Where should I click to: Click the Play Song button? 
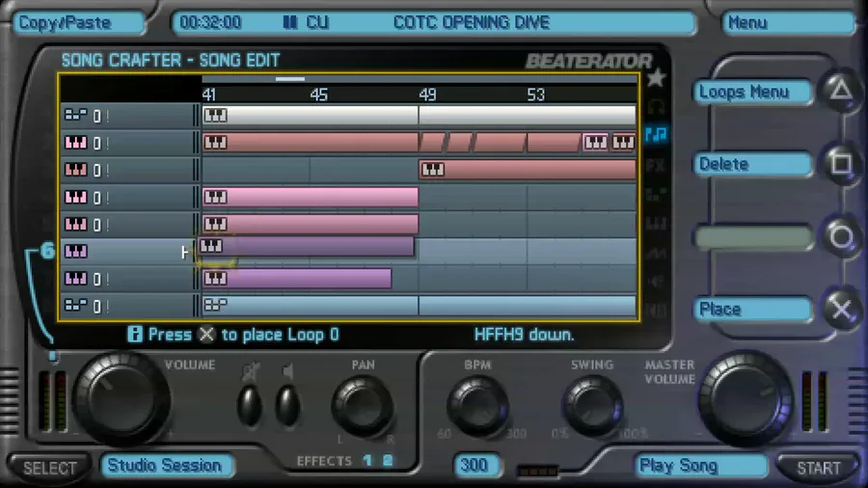(x=700, y=466)
